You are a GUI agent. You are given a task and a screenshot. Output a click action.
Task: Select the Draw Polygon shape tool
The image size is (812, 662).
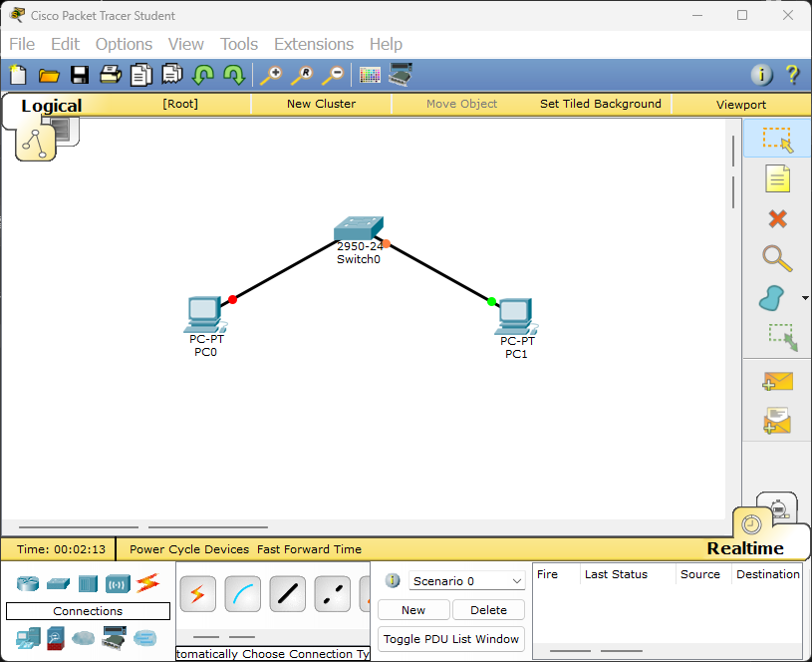point(771,298)
